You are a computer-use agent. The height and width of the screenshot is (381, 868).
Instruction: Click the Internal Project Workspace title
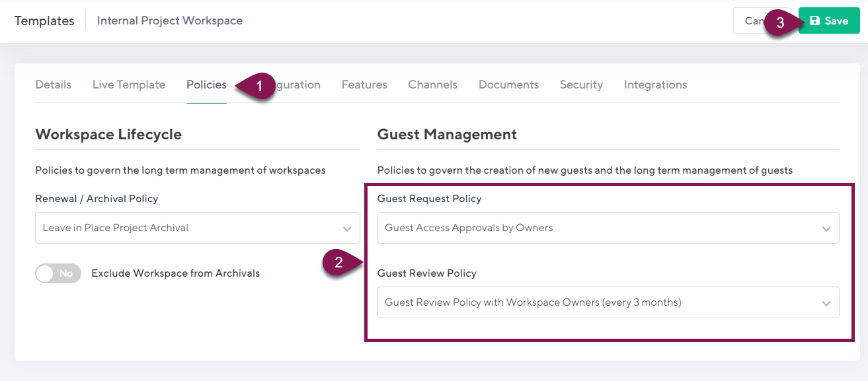click(x=170, y=20)
